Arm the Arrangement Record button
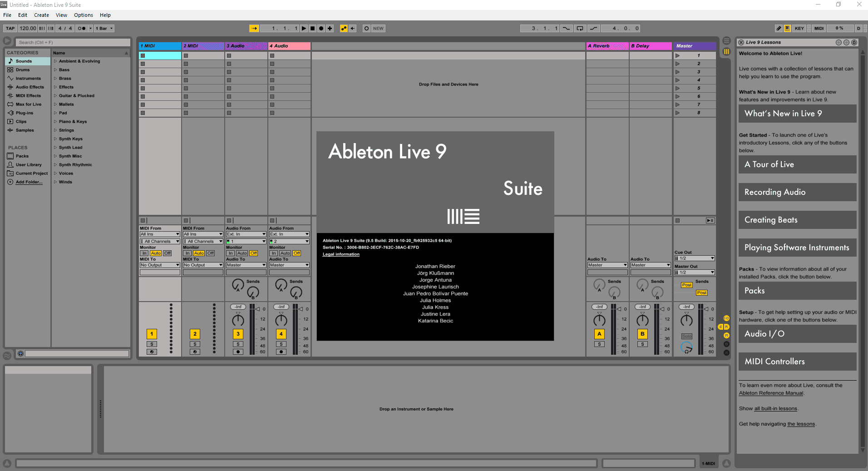The width and height of the screenshot is (868, 471). pos(321,28)
